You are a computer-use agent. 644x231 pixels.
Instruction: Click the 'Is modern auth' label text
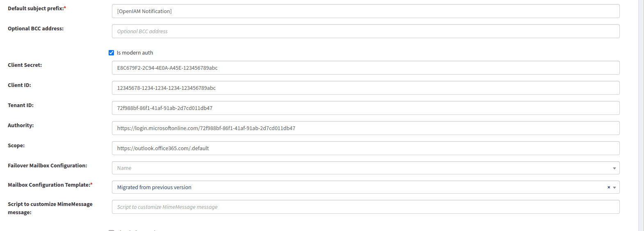[135, 53]
